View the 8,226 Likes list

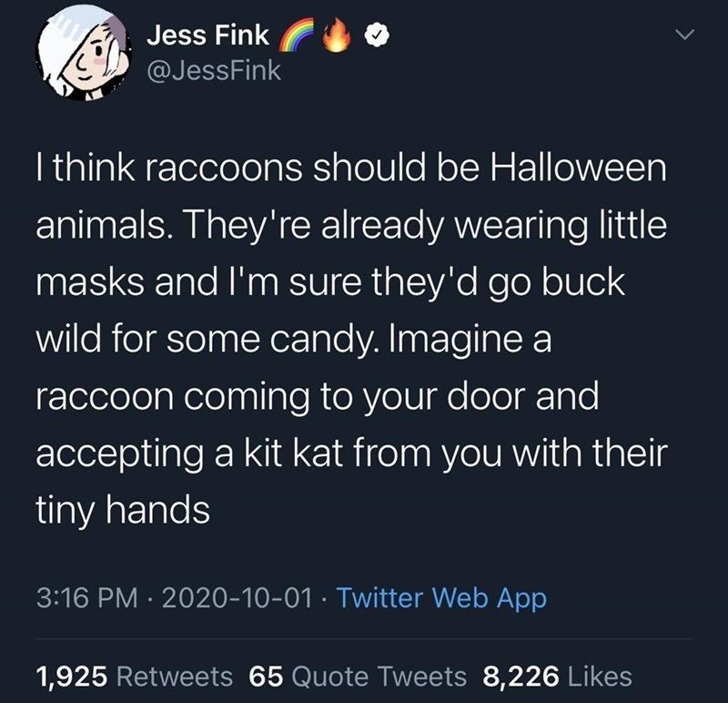[x=560, y=674]
